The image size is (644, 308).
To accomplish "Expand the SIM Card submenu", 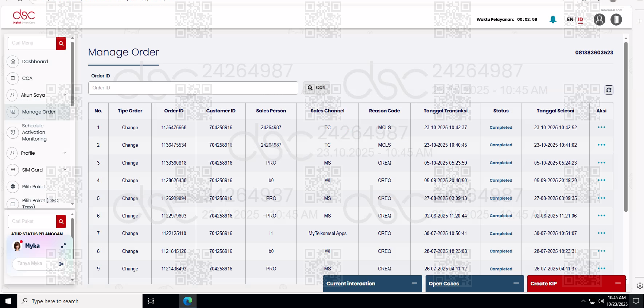I will (x=65, y=169).
